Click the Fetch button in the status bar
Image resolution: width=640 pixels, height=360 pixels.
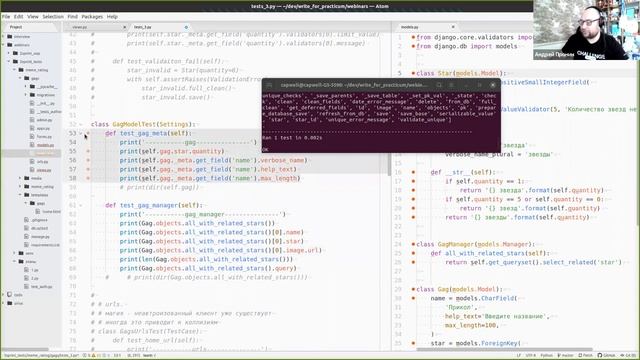(586, 356)
